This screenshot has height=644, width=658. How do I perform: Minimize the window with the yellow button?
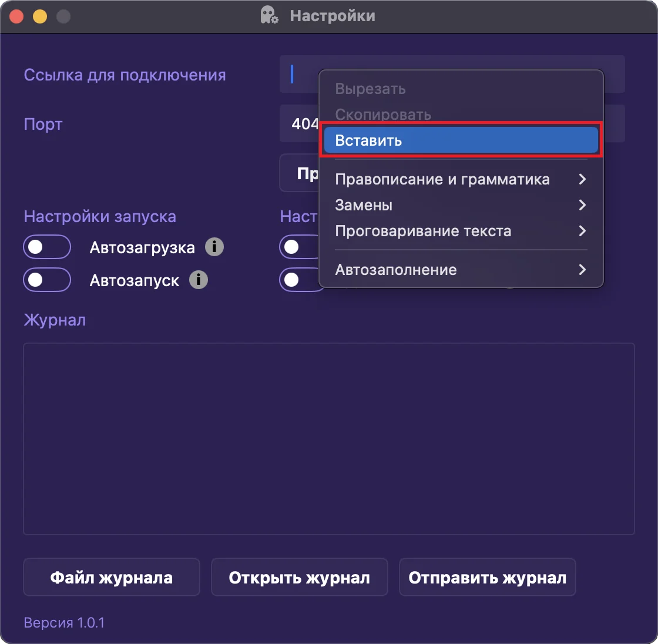tap(39, 16)
